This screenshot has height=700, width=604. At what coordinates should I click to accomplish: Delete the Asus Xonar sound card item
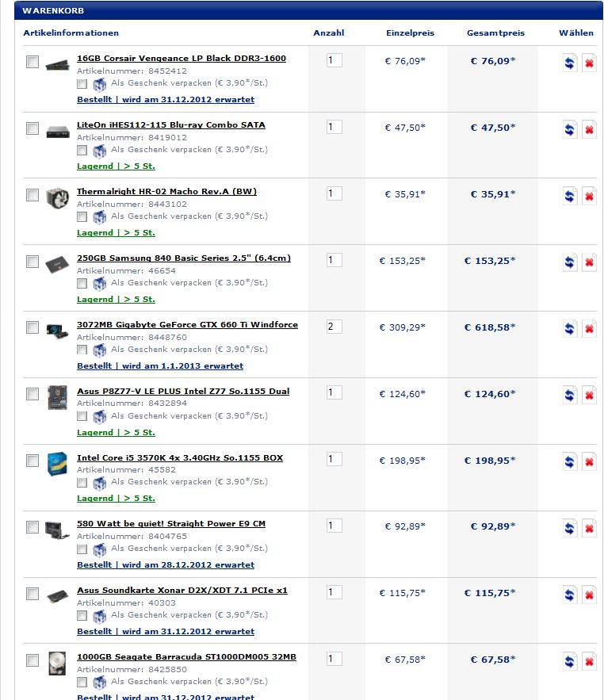tap(589, 595)
